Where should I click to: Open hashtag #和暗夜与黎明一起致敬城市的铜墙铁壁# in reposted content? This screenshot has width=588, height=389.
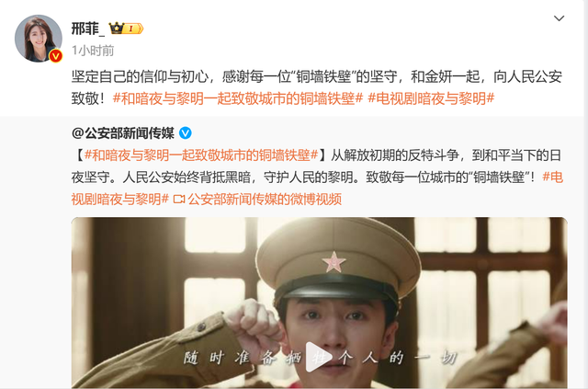[x=201, y=155]
